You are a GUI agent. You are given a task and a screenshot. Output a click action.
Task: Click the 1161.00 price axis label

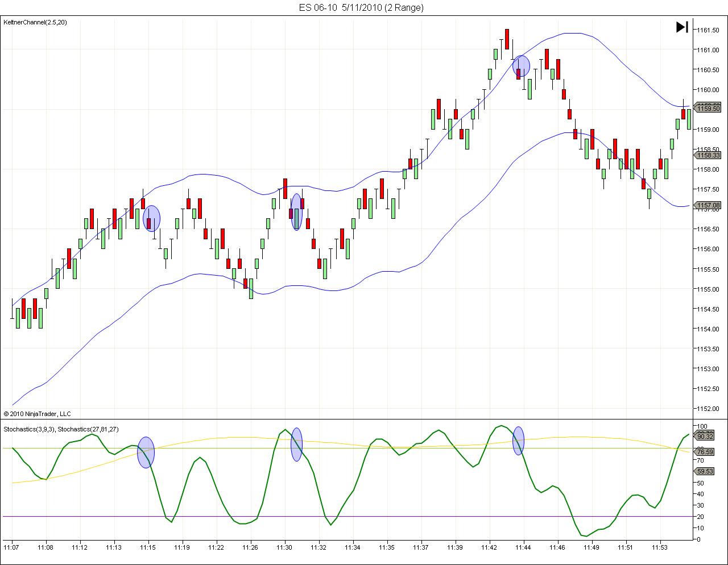[708, 49]
